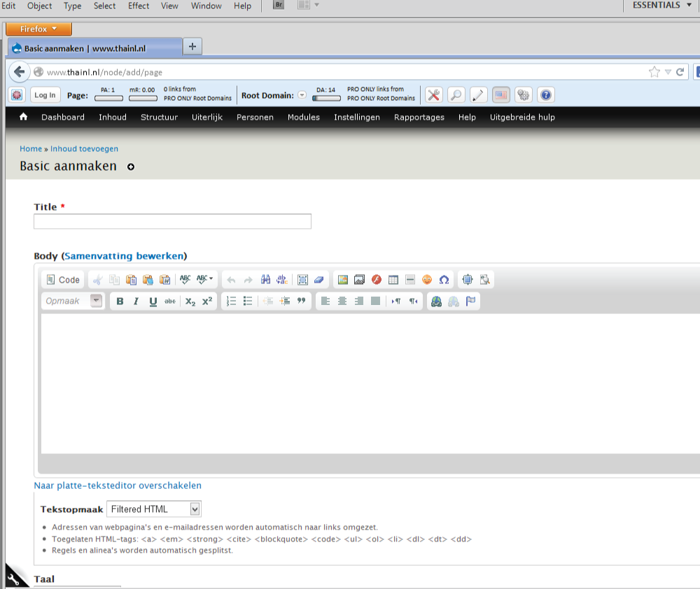Click the blue help icon in MozBar
Viewport: 700px width, 589px height.
pos(546,95)
